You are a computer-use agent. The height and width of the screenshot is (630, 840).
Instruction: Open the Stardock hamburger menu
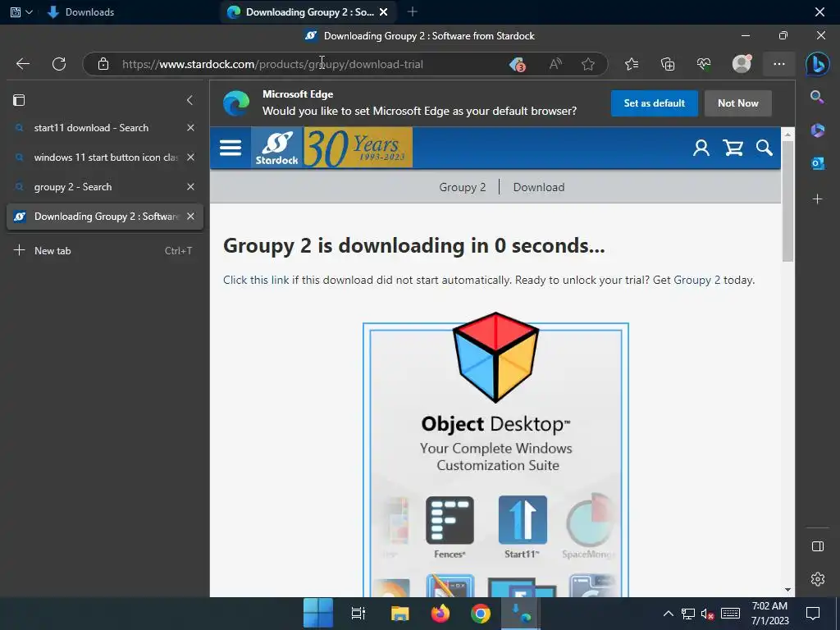tap(231, 148)
